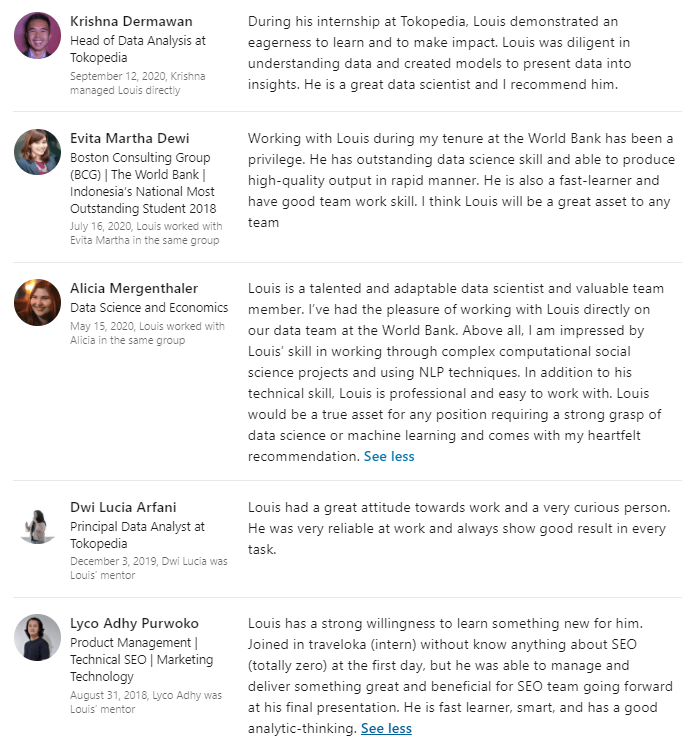693x745 pixels.
Task: Click Dwi Lucia Arfani's profile photo
Action: pyautogui.click(x=37, y=526)
